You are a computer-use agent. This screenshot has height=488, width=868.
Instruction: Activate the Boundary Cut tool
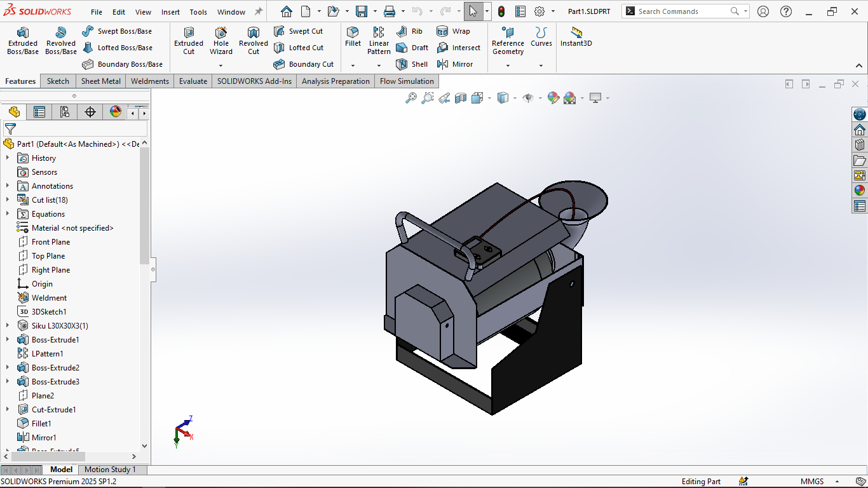[x=304, y=64]
